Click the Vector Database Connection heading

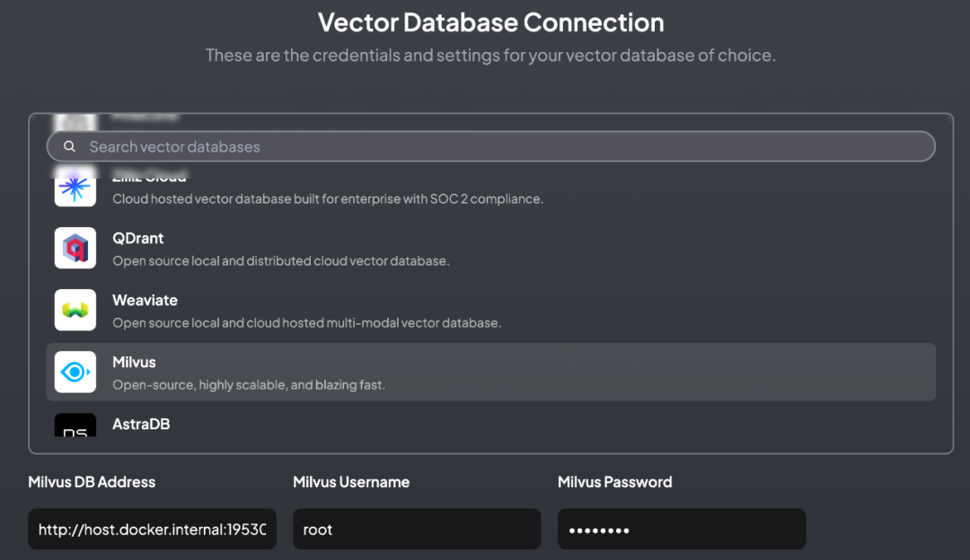491,22
